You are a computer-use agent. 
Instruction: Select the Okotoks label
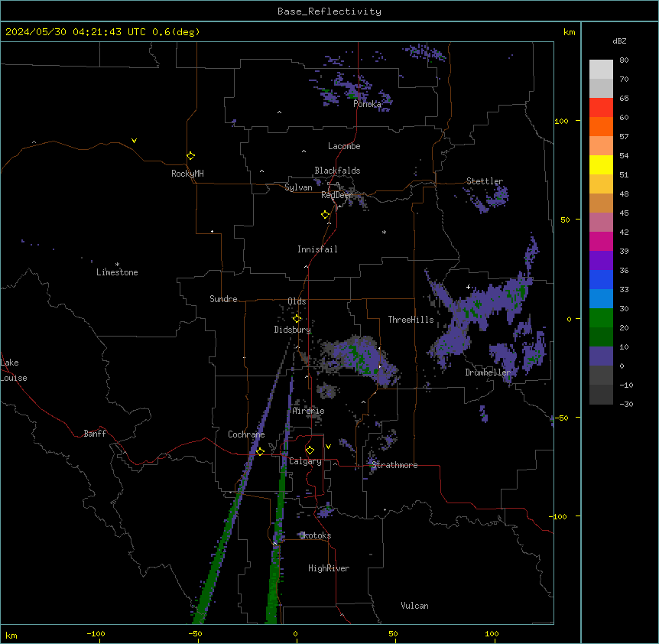[315, 535]
